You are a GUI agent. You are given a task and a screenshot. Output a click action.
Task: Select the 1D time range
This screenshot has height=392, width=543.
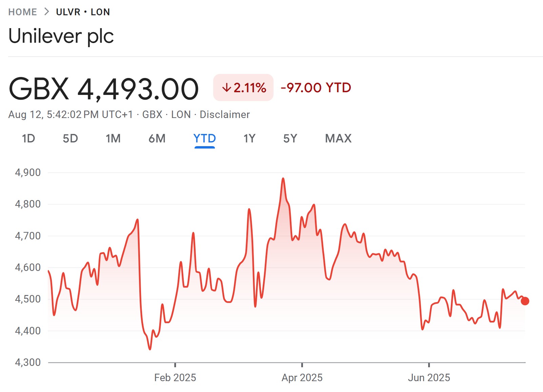[x=29, y=138]
